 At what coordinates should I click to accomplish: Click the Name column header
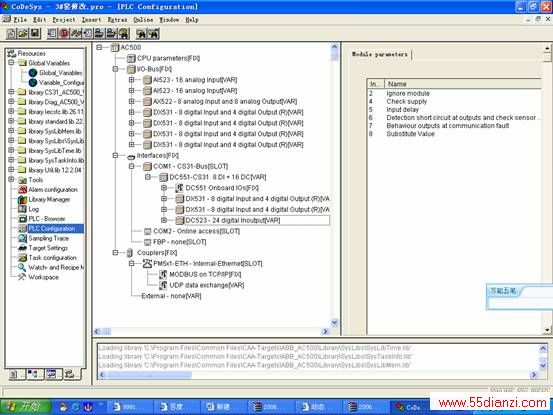(462, 84)
